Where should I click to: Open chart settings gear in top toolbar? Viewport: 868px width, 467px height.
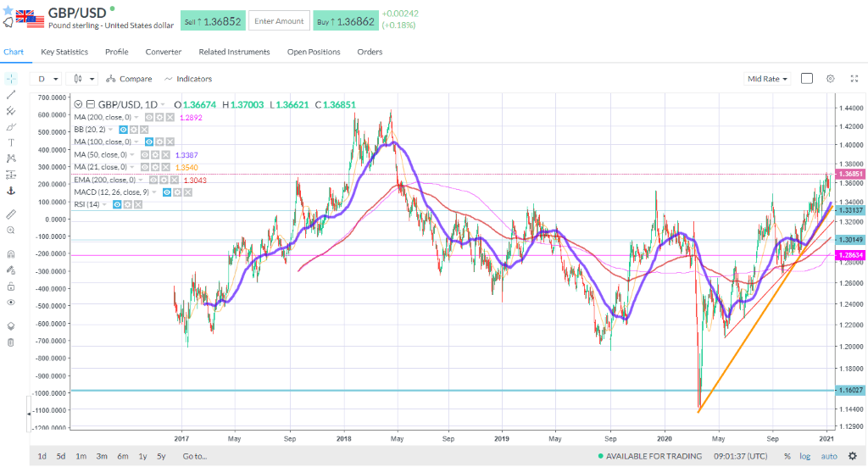tap(831, 79)
